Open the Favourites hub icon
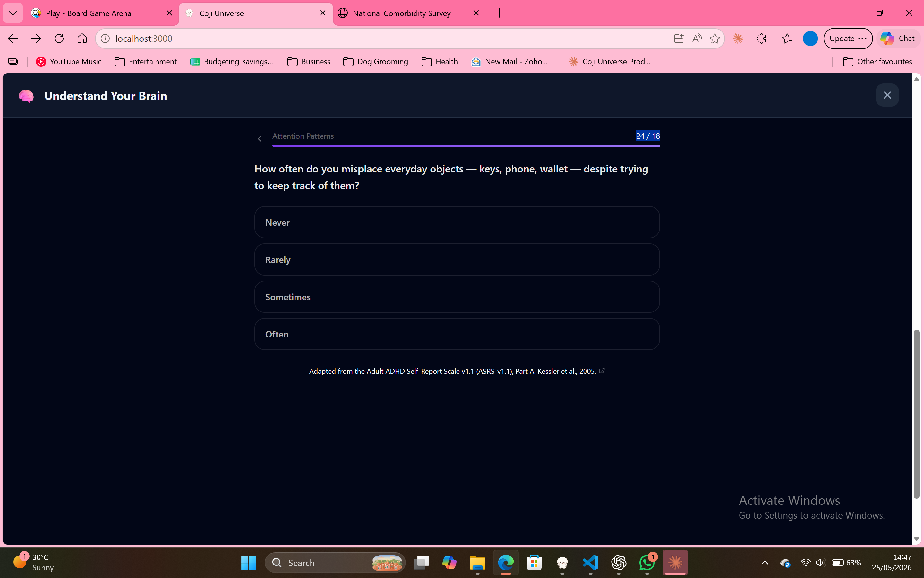 click(787, 39)
